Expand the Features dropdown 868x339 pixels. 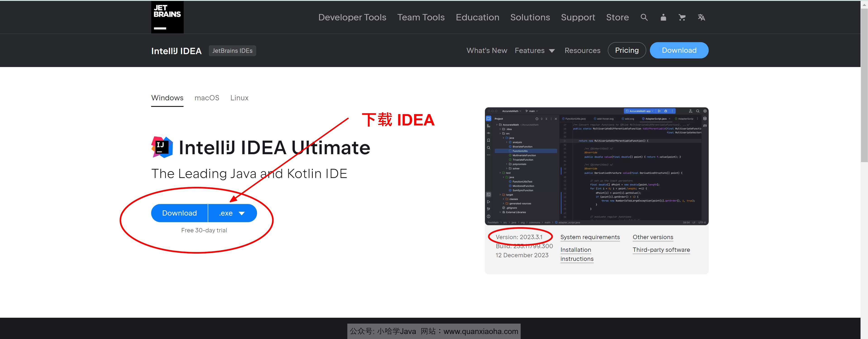pos(534,50)
